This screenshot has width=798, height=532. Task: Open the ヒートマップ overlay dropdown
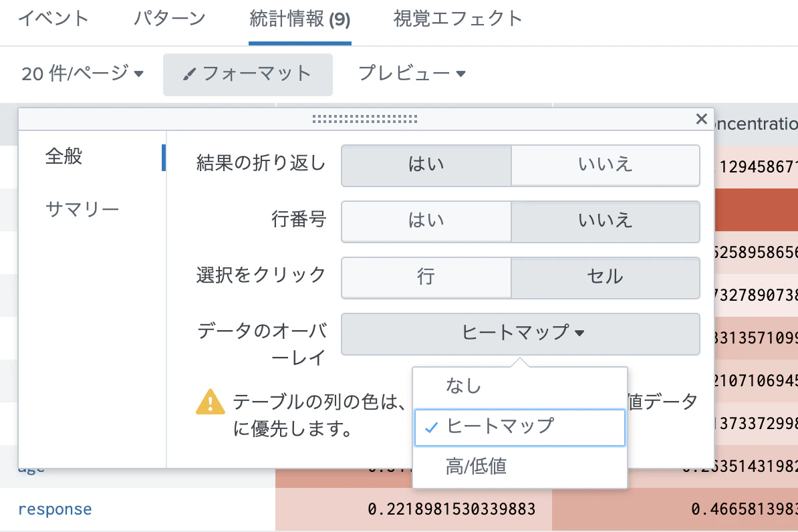coord(521,334)
